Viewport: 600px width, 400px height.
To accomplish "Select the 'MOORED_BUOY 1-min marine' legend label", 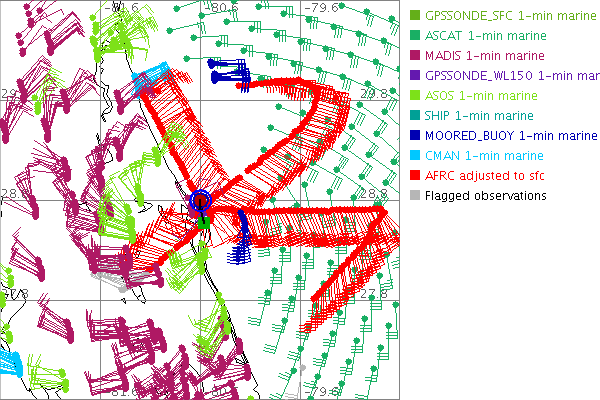I will [x=511, y=135].
